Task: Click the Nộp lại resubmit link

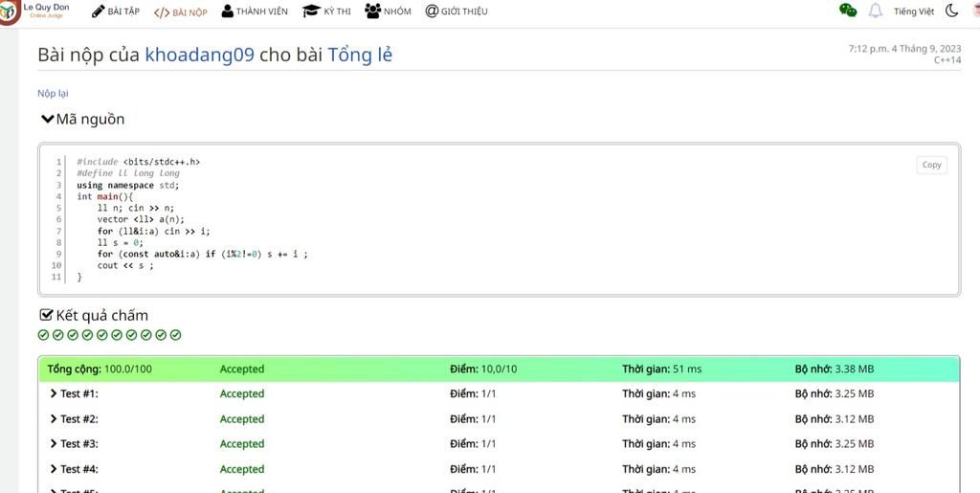Action: point(53,93)
